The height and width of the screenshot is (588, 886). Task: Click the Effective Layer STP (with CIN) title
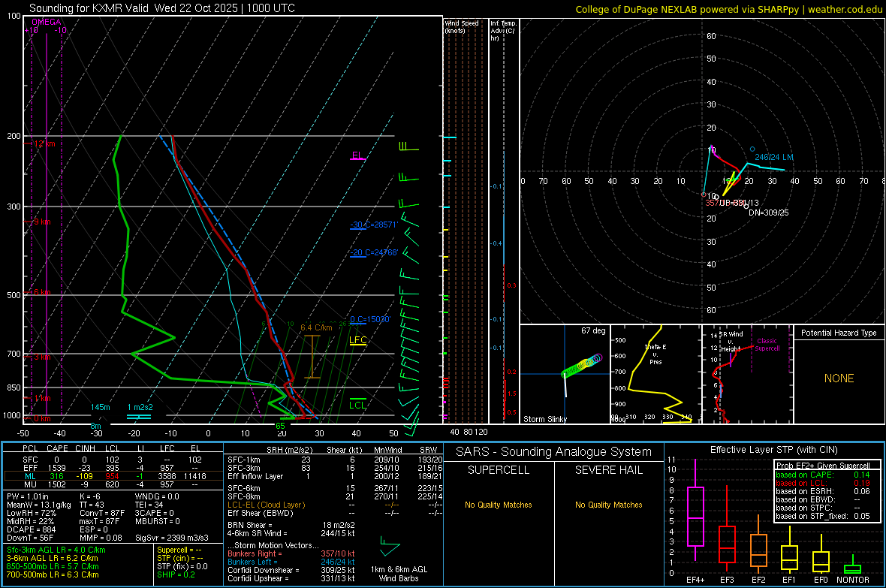coord(773,450)
